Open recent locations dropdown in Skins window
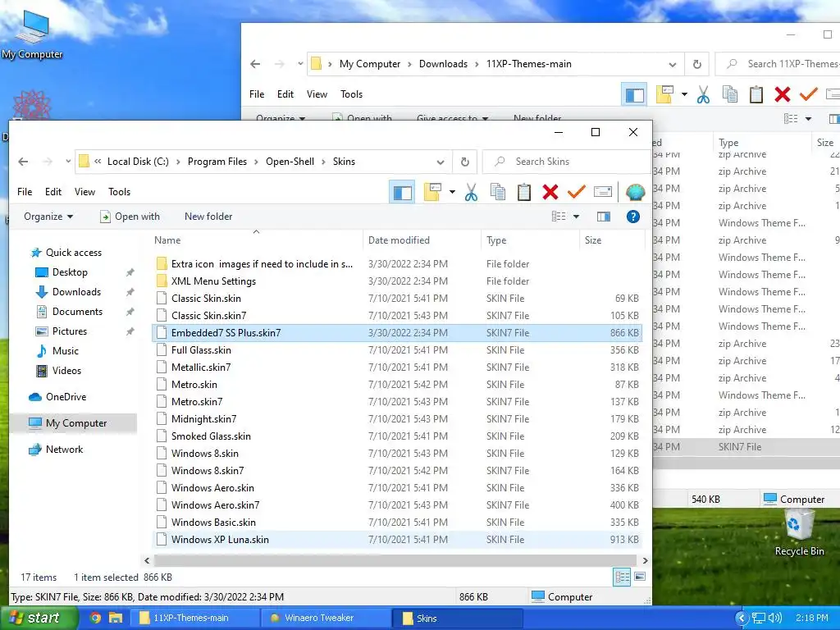This screenshot has width=840, height=630. [68, 162]
